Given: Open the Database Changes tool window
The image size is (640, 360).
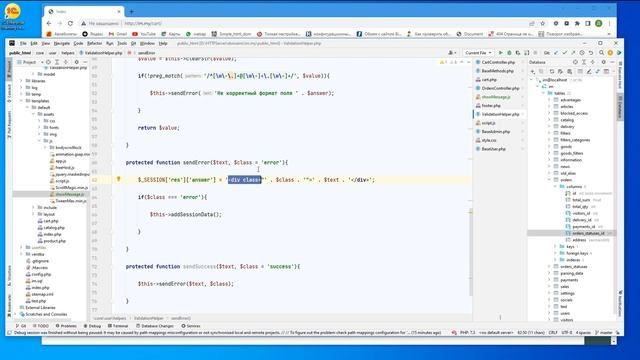Looking at the screenshot, I should click(x=155, y=326).
